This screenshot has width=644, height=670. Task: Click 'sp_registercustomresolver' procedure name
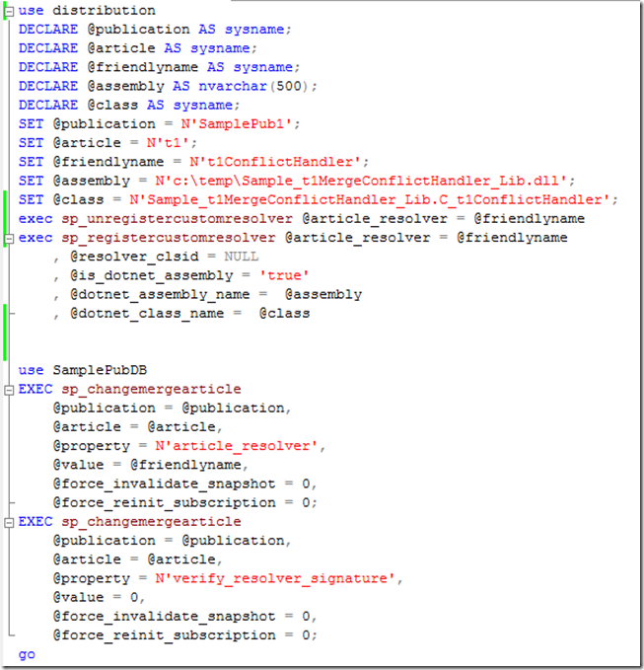tap(169, 238)
